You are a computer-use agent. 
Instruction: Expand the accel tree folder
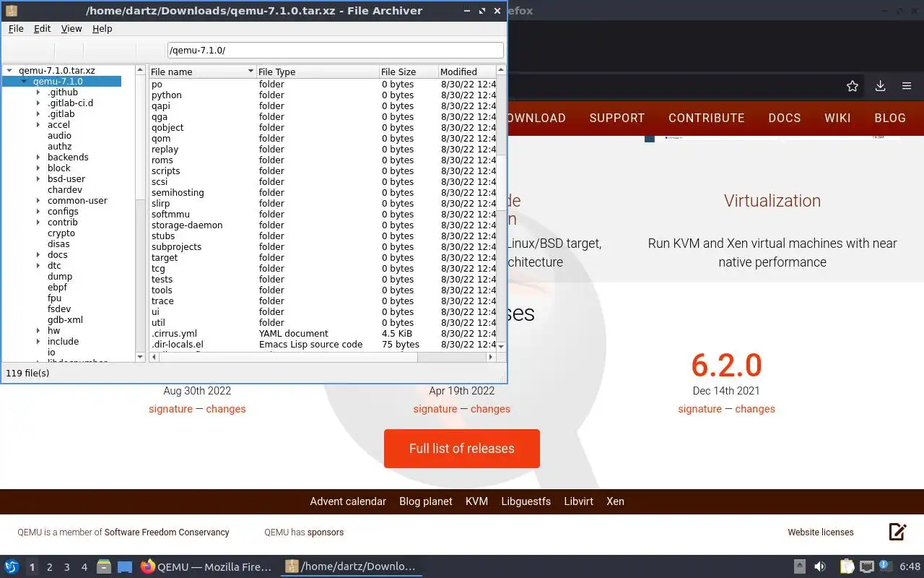(38, 125)
